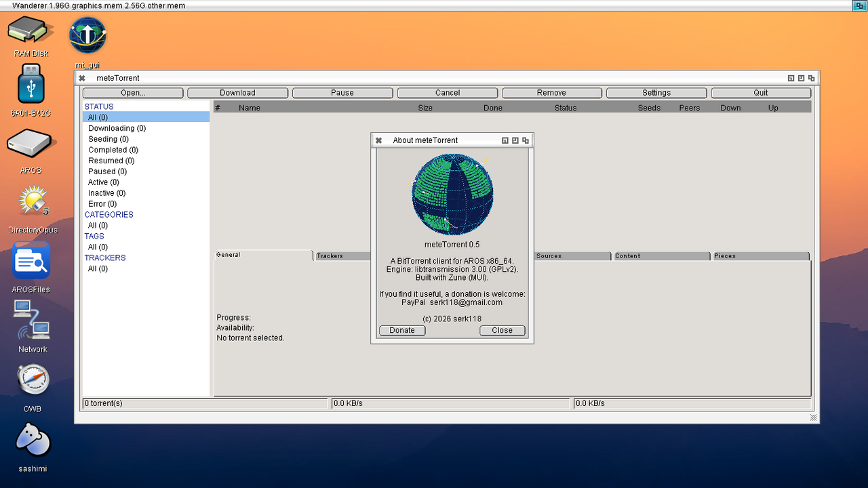
Task: Switch to the General tab
Action: [263, 255]
